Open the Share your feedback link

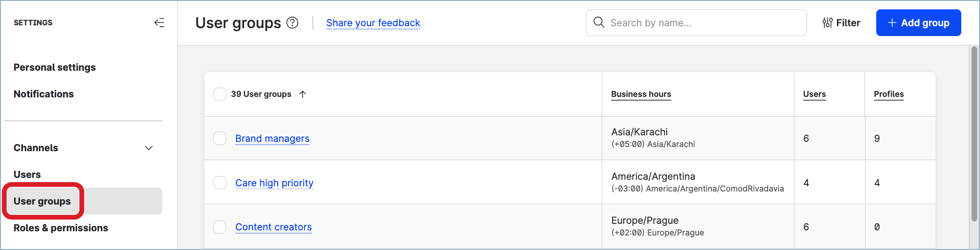(373, 23)
